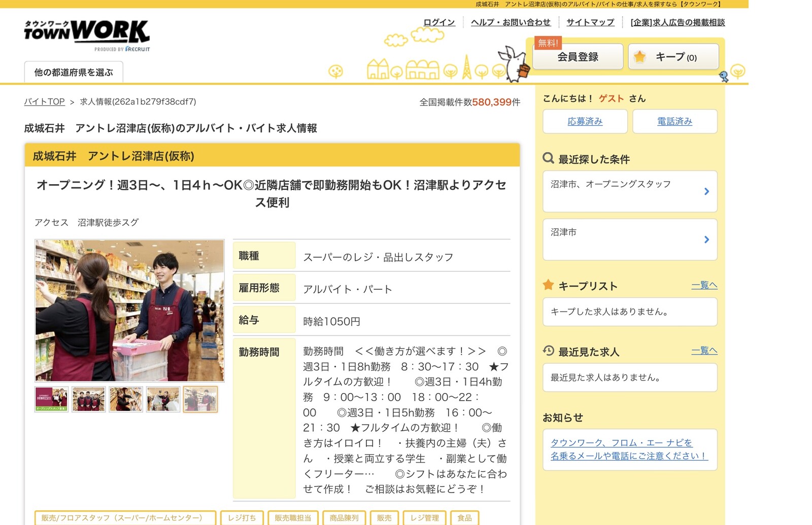
Task: Click the 食品 tag
Action: tap(464, 518)
